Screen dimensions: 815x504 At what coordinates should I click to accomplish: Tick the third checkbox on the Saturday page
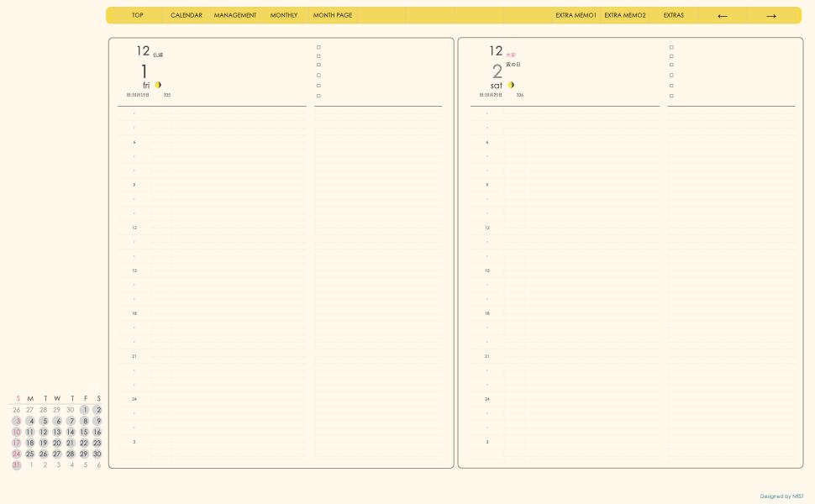pyautogui.click(x=671, y=65)
